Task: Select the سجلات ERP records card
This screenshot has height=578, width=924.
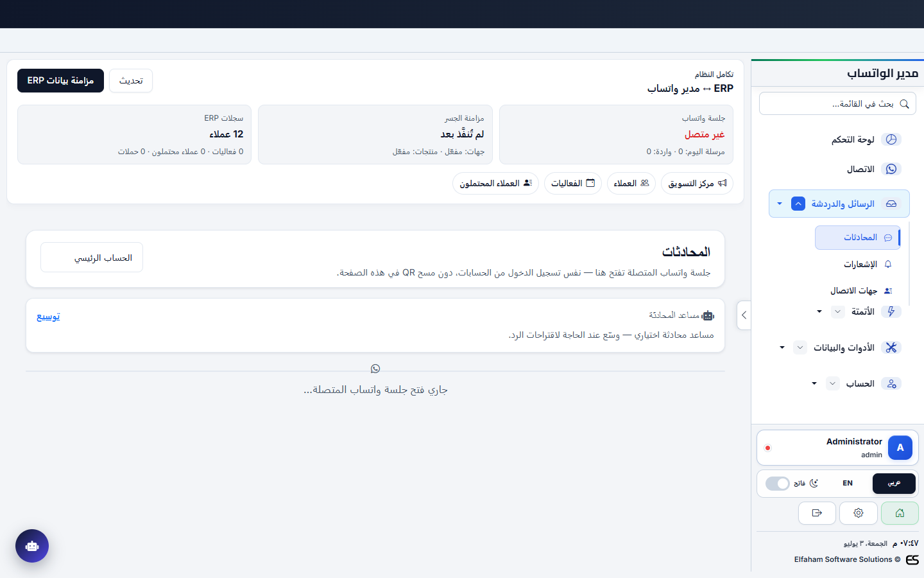Action: point(134,135)
